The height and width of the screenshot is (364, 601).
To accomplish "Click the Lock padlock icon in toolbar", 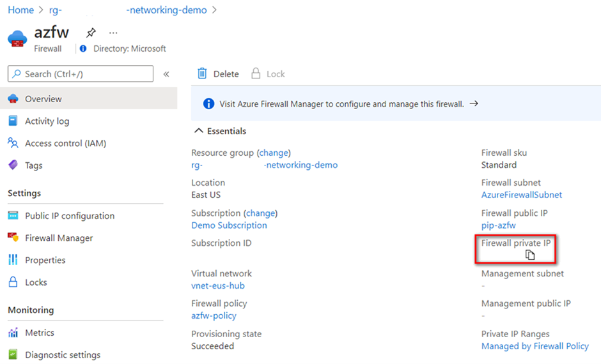I will coord(256,73).
